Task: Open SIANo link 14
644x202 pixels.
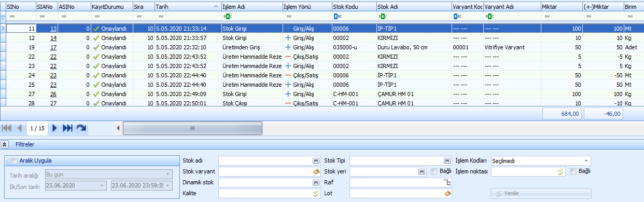Action: (54, 38)
